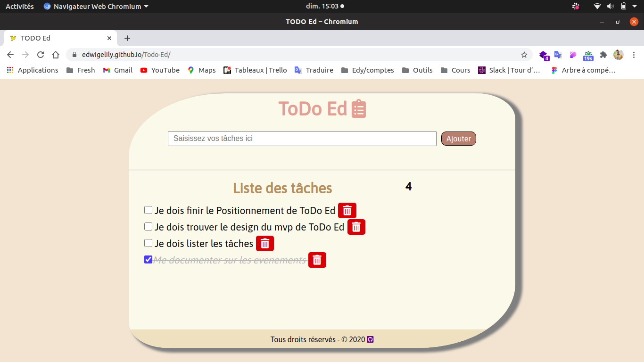
Task: Go to the browser home page icon
Action: 56,55
